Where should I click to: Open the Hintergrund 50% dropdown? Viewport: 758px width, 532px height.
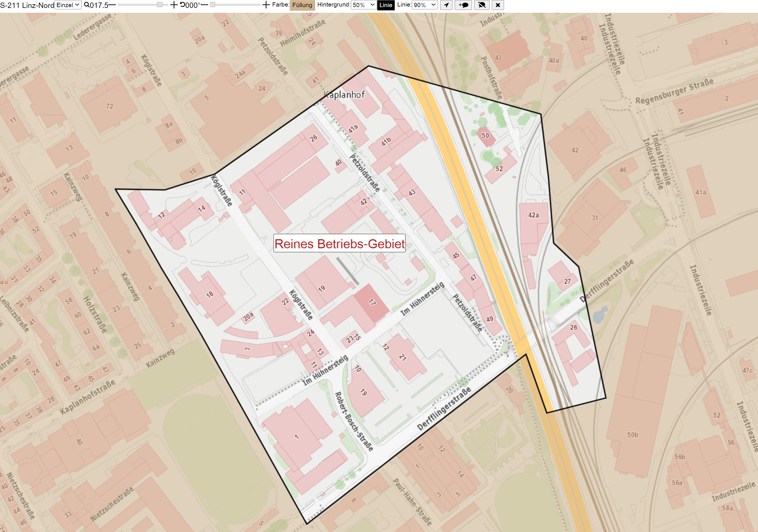click(x=363, y=5)
